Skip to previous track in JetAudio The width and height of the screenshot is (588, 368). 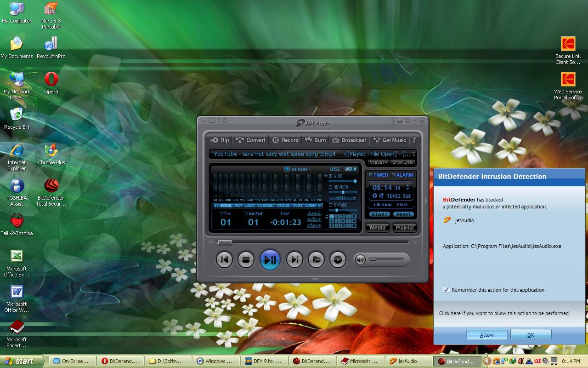[225, 260]
